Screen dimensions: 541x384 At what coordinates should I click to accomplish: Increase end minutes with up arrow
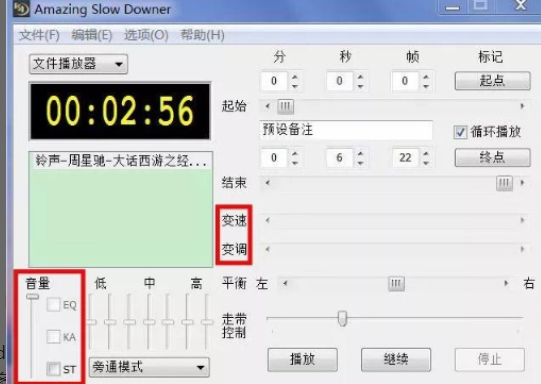point(295,153)
